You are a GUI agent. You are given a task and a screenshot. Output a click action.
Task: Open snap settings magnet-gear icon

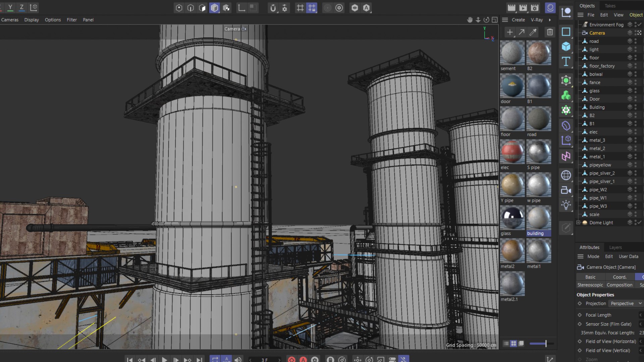point(285,8)
